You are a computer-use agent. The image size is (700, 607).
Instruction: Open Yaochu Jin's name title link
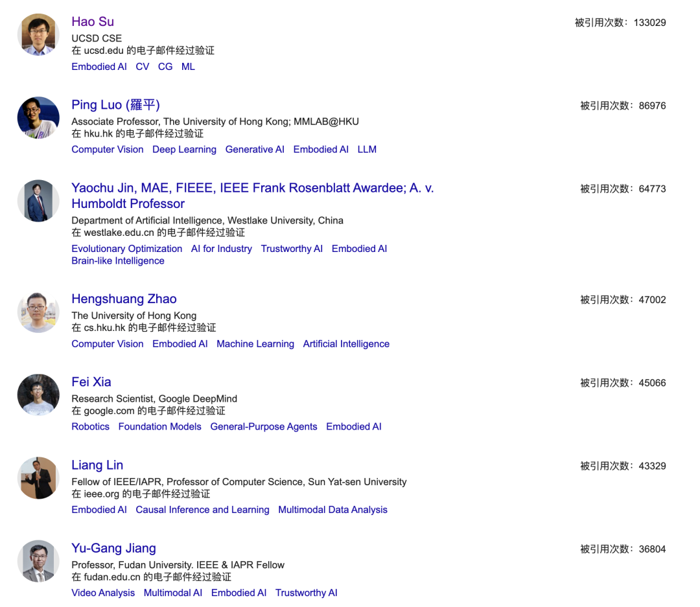coord(252,189)
